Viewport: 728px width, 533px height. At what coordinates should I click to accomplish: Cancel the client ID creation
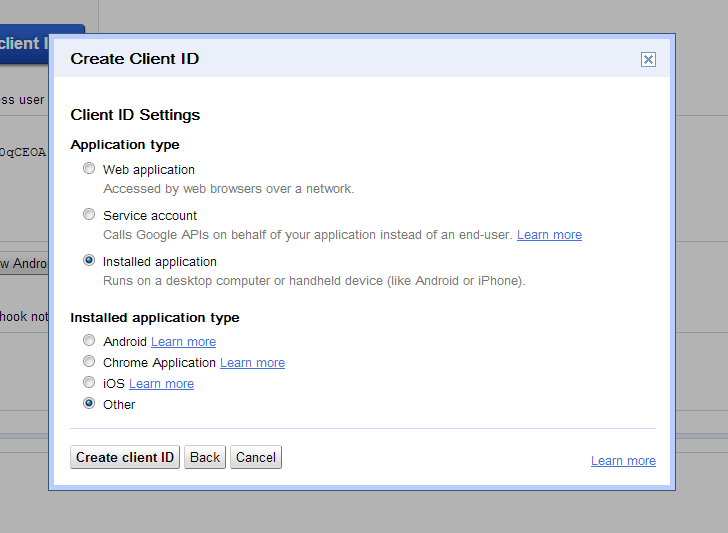(x=256, y=457)
